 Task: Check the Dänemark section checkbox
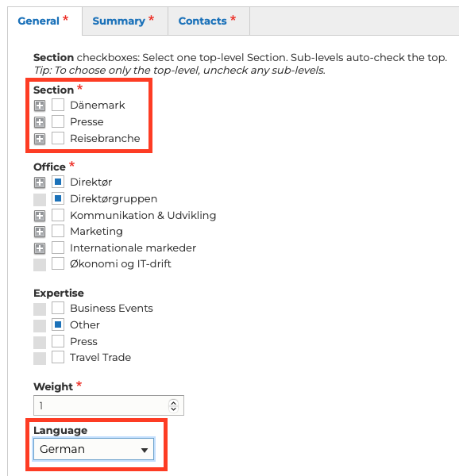click(x=58, y=105)
